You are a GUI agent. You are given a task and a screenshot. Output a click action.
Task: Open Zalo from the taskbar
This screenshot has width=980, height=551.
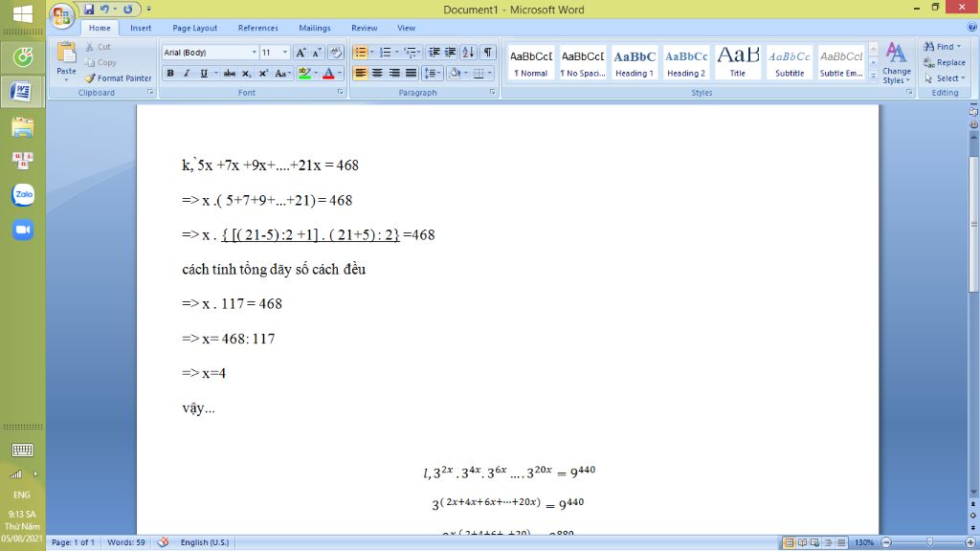[23, 194]
